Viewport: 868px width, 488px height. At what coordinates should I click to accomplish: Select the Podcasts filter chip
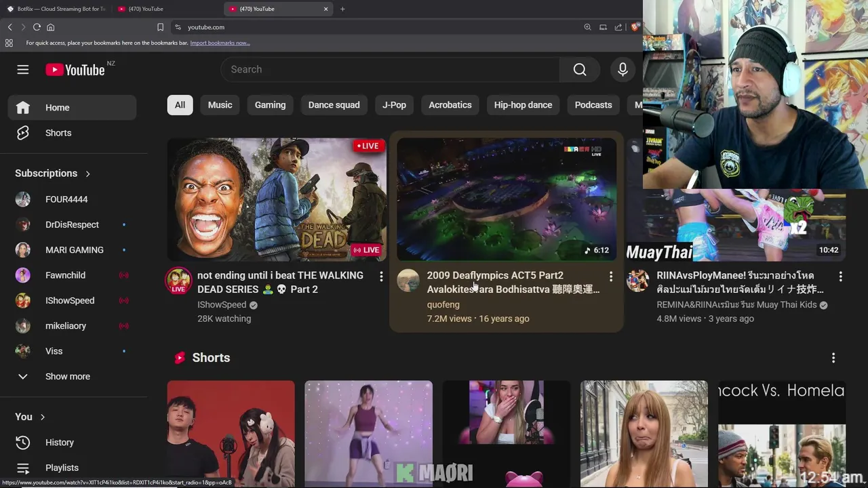[x=593, y=105]
